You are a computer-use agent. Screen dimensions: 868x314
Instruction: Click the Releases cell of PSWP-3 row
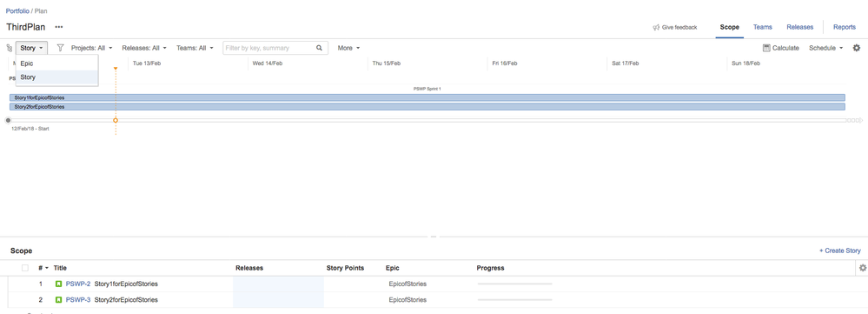click(x=278, y=299)
